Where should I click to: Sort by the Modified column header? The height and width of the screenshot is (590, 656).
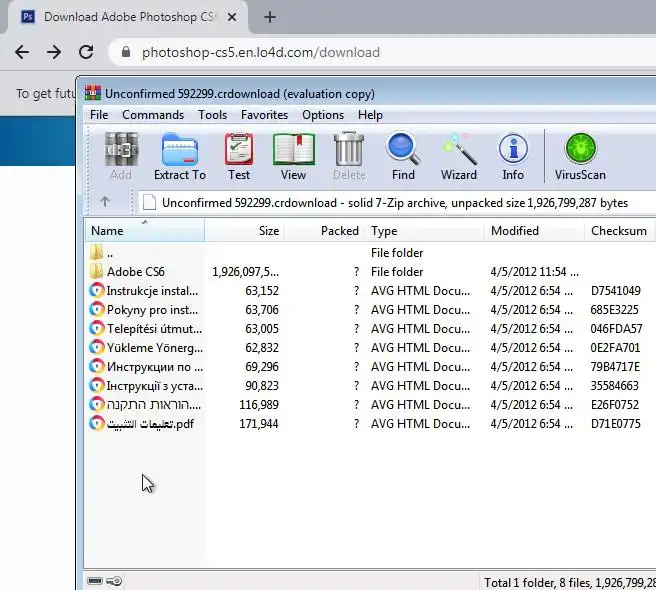535,231
